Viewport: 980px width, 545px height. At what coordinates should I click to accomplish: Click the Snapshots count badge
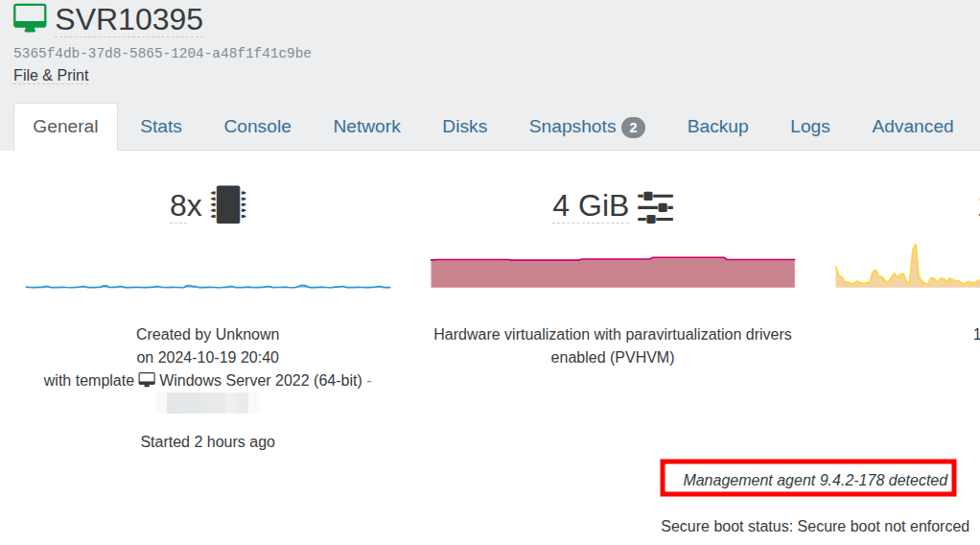pos(633,128)
